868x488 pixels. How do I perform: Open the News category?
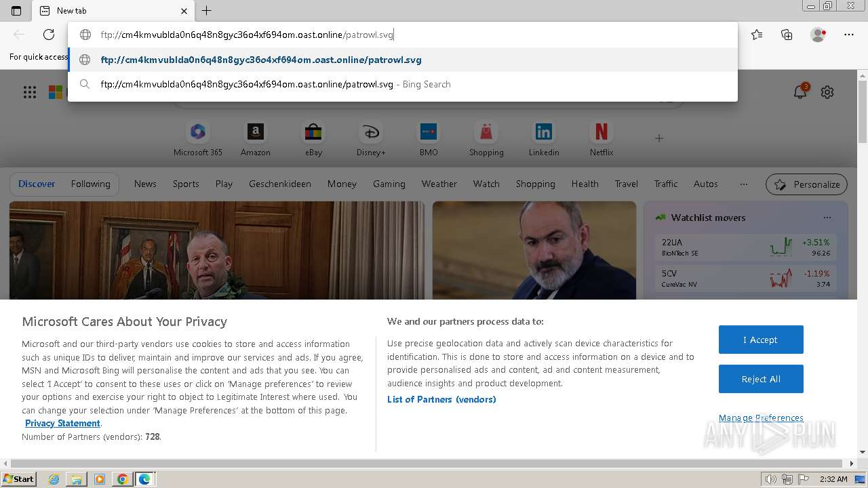145,184
